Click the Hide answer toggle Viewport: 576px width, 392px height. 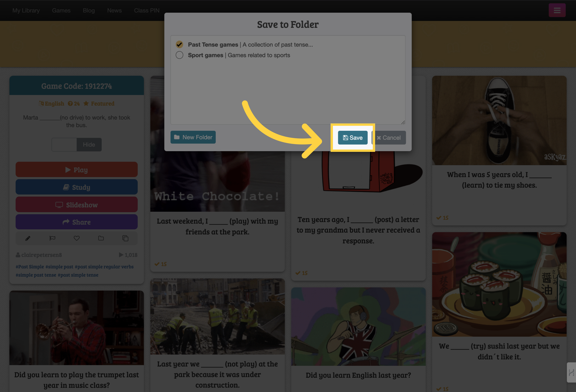[89, 145]
